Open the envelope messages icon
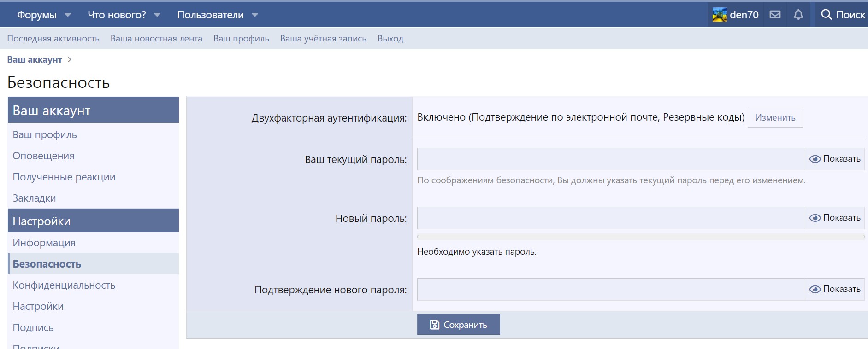The height and width of the screenshot is (349, 868). tap(775, 15)
